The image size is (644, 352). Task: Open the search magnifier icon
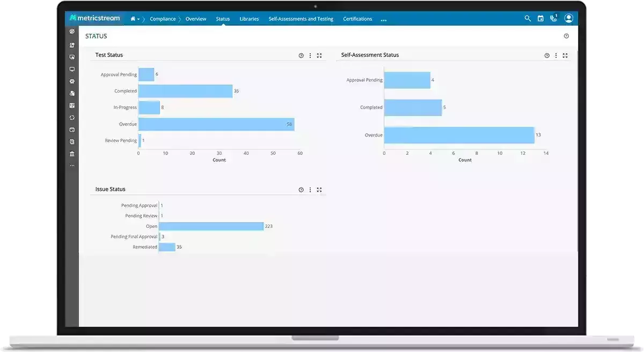coord(528,18)
